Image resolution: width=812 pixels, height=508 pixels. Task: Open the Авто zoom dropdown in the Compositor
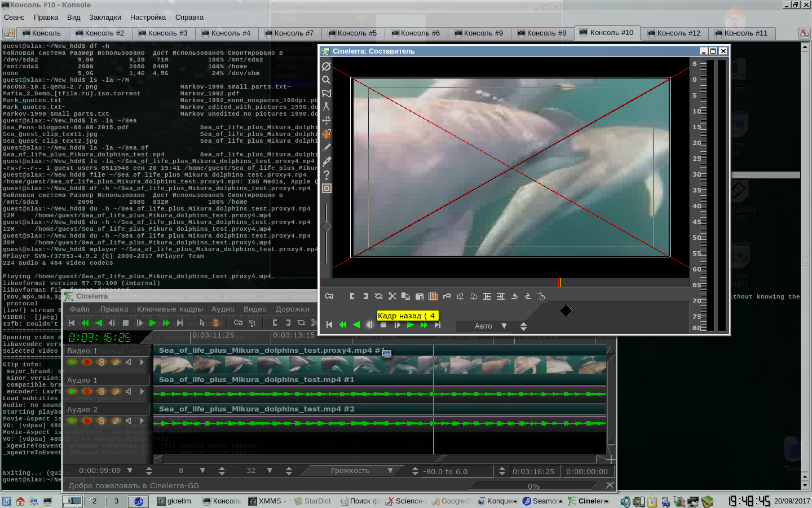point(504,326)
